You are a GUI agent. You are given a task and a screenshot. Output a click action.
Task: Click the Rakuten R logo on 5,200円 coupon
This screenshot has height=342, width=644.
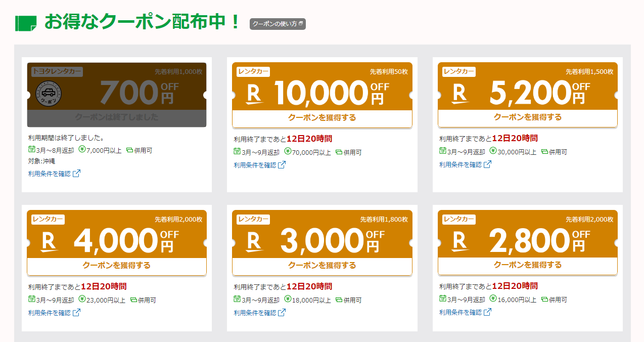tap(460, 94)
